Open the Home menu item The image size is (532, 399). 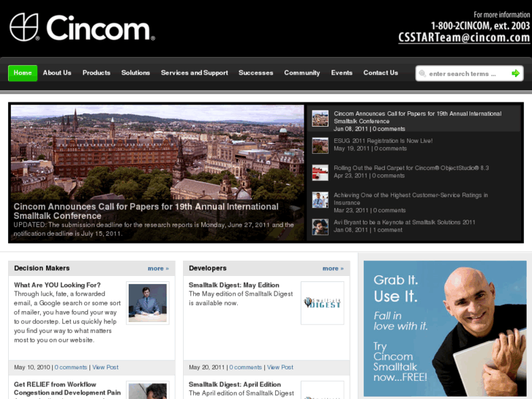coord(23,73)
